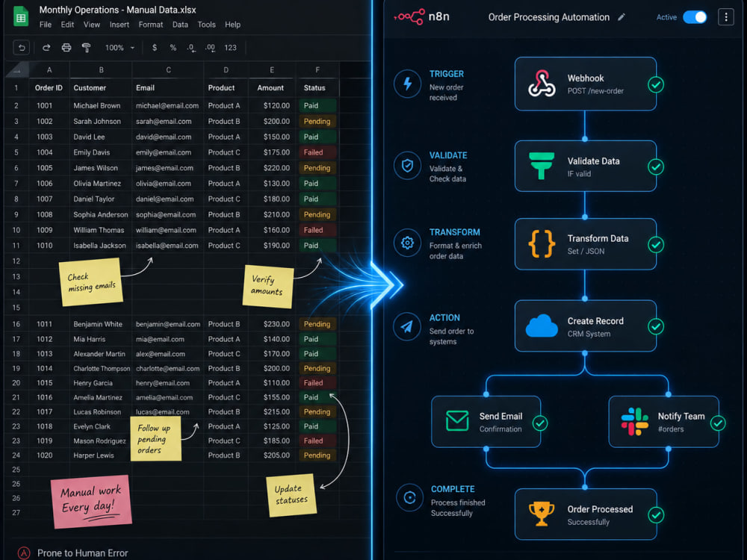Open the Tools menu
This screenshot has height=560, width=747.
tap(206, 25)
